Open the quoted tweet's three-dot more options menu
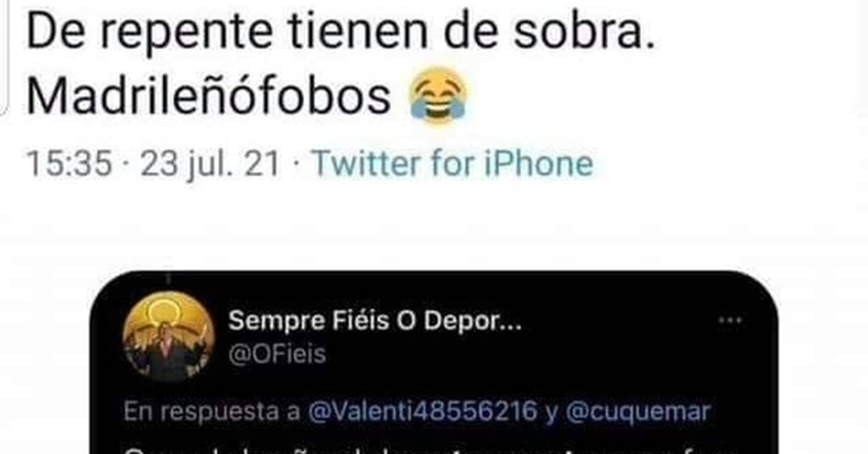The image size is (868, 454). (x=730, y=320)
